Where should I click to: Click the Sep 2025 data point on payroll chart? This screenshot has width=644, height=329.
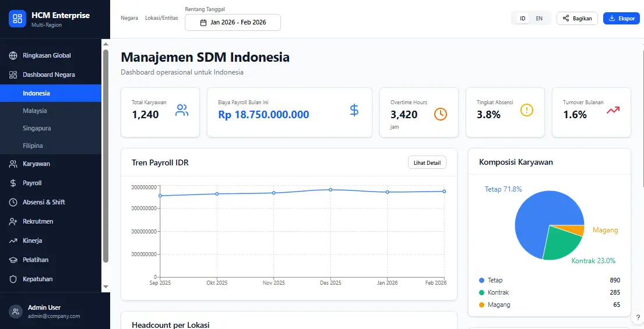pyautogui.click(x=160, y=196)
